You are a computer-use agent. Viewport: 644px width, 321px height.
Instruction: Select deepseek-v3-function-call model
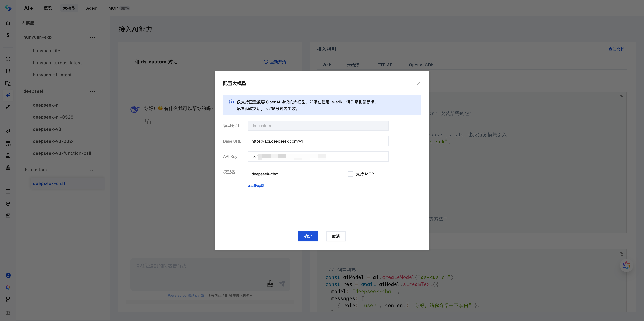(62, 153)
